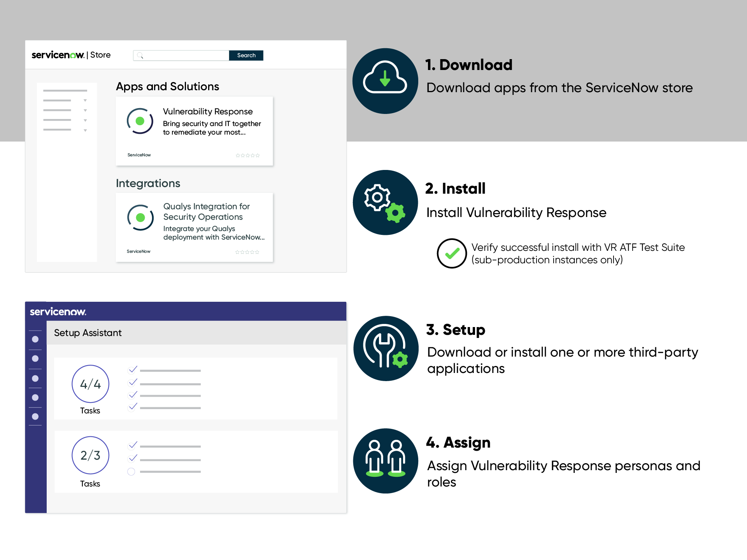Viewport: 747px width, 560px height.
Task: Click inside the store search field
Action: click(181, 55)
